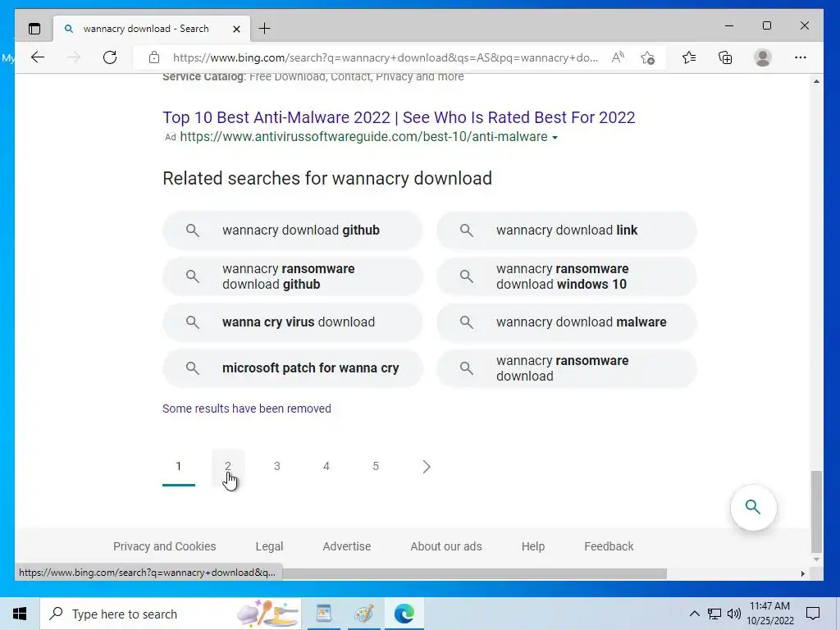Show hidden system tray icons
Image resolution: width=840 pixels, height=630 pixels.
coord(694,614)
